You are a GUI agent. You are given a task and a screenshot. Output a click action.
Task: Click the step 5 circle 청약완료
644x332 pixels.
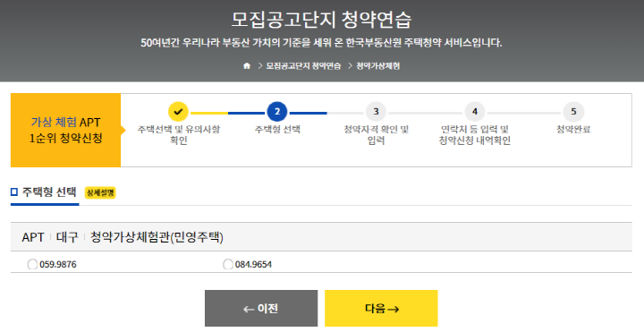(573, 111)
